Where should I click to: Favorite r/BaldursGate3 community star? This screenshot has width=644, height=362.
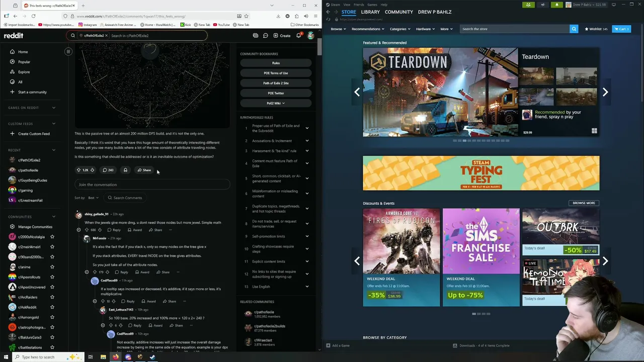[x=52, y=337]
